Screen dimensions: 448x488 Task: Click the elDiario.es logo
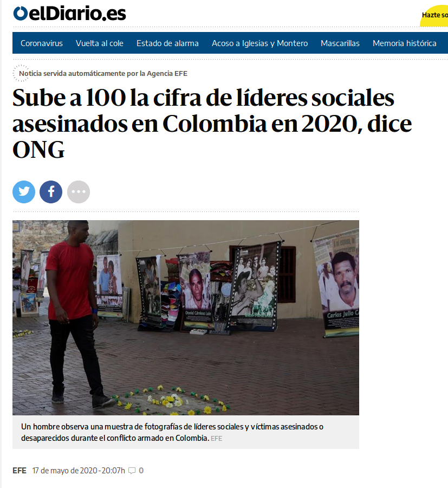[69, 14]
